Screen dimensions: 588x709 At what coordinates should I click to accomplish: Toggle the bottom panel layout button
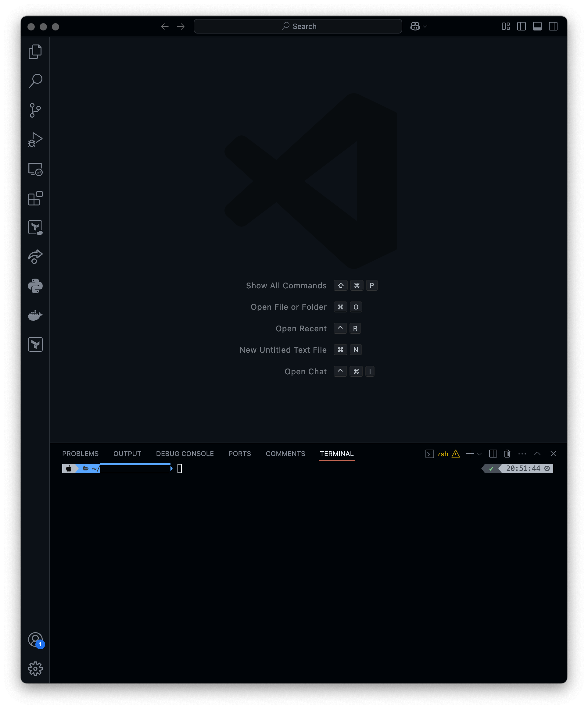point(537,26)
